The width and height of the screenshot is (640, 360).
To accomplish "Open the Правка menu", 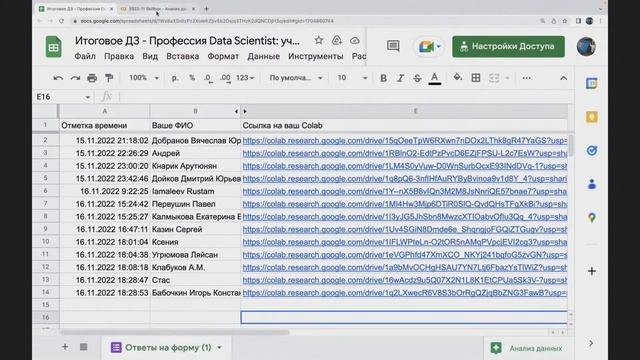I will [119, 56].
